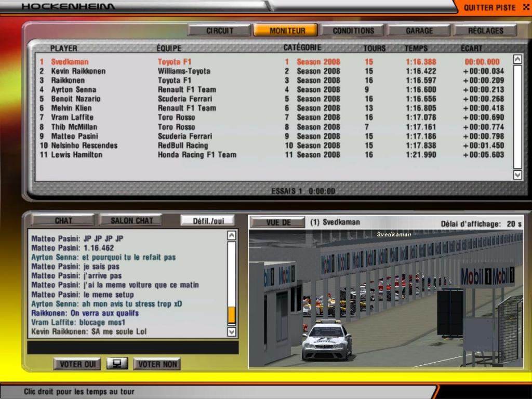Screen dimensions: 532x399
Task: Click the Délai d'affichage 20 s value
Action: coord(514,224)
